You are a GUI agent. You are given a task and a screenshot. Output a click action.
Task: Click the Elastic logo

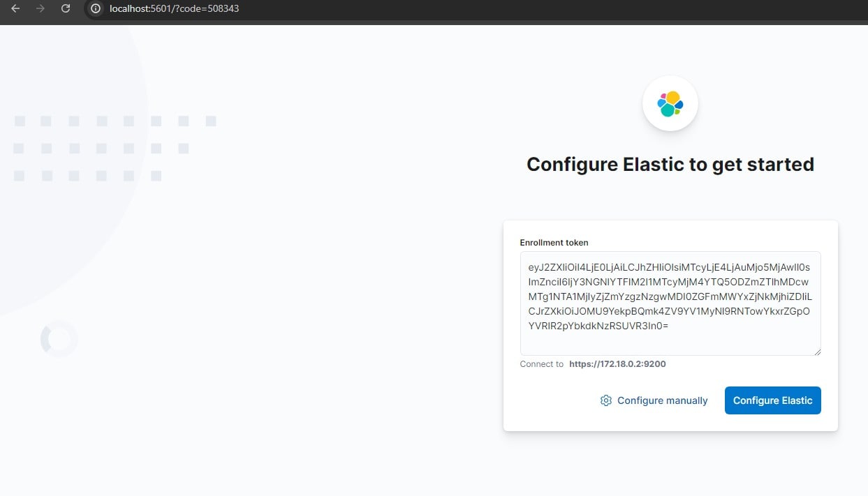670,104
